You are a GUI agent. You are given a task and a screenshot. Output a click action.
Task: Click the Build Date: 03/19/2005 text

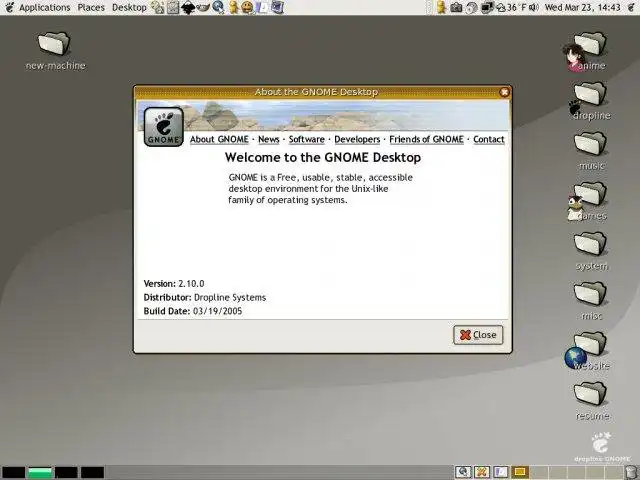click(193, 311)
